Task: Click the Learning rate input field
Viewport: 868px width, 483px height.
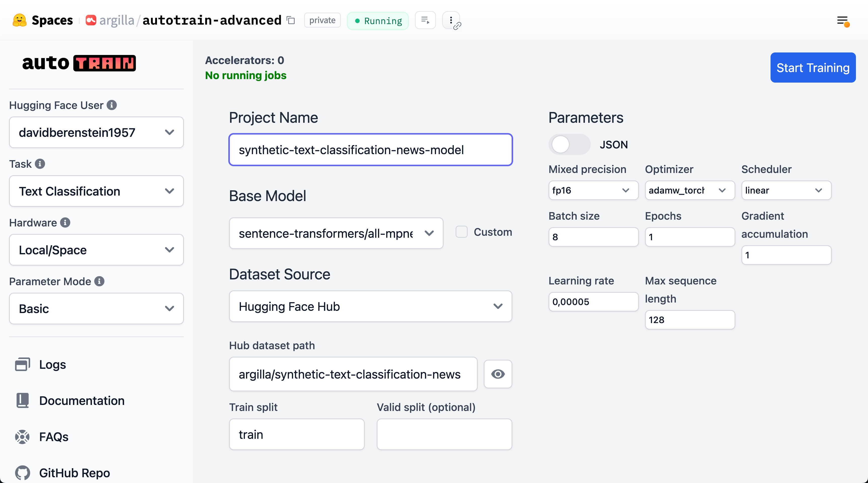Action: 593,302
